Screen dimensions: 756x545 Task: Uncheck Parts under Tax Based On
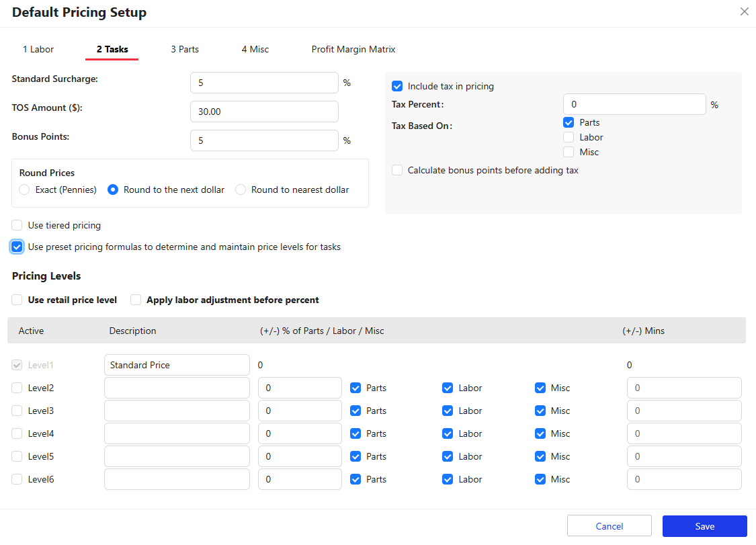coord(569,122)
